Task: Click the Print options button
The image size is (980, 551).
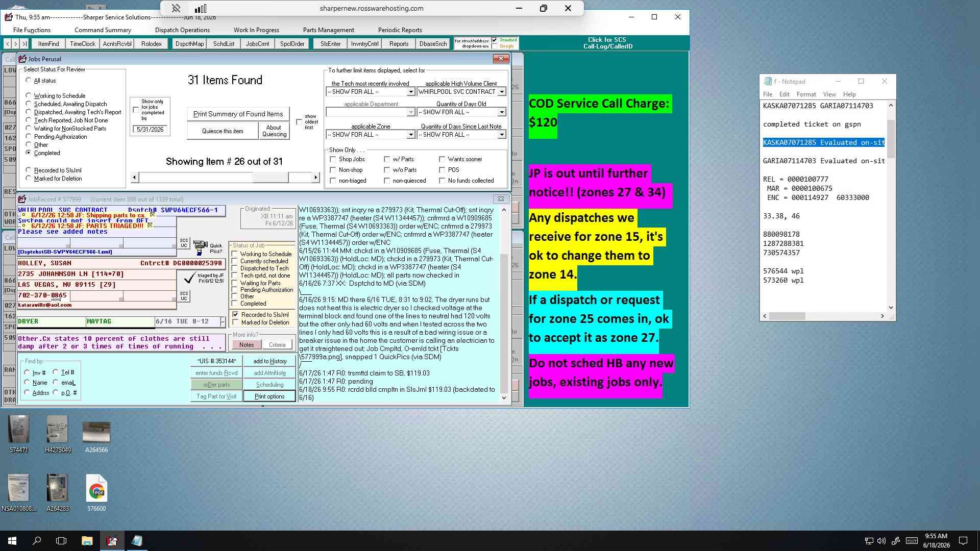Action: click(x=269, y=396)
